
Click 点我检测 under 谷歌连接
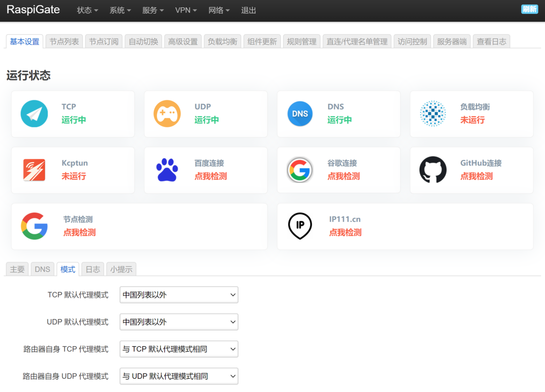click(344, 177)
